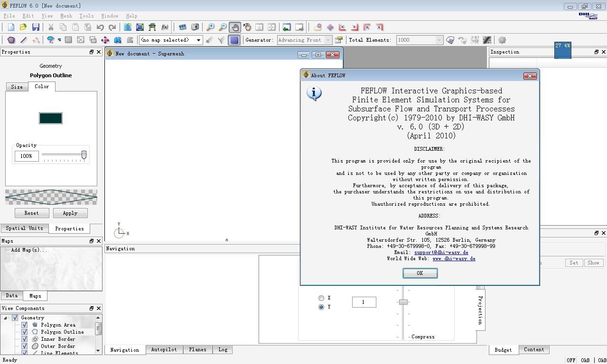The height and width of the screenshot is (364, 607).
Task: Switch to the Size tab in Properties
Action: pyautogui.click(x=17, y=87)
